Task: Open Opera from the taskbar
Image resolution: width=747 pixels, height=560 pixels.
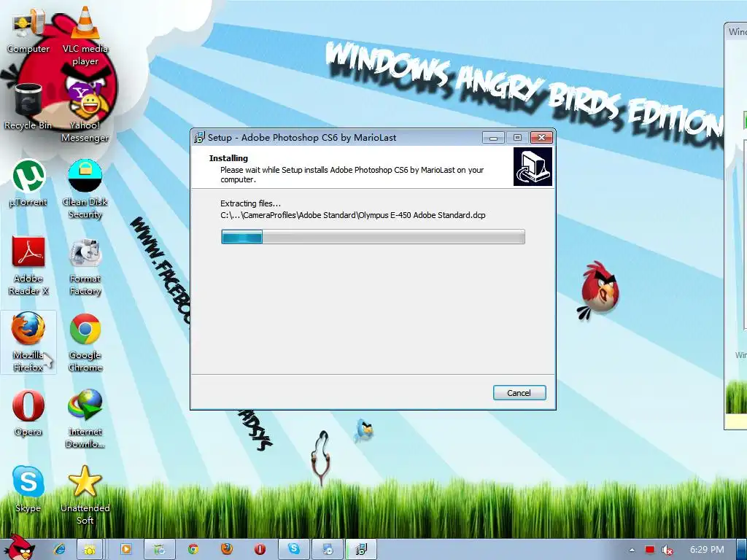Action: coord(260,549)
